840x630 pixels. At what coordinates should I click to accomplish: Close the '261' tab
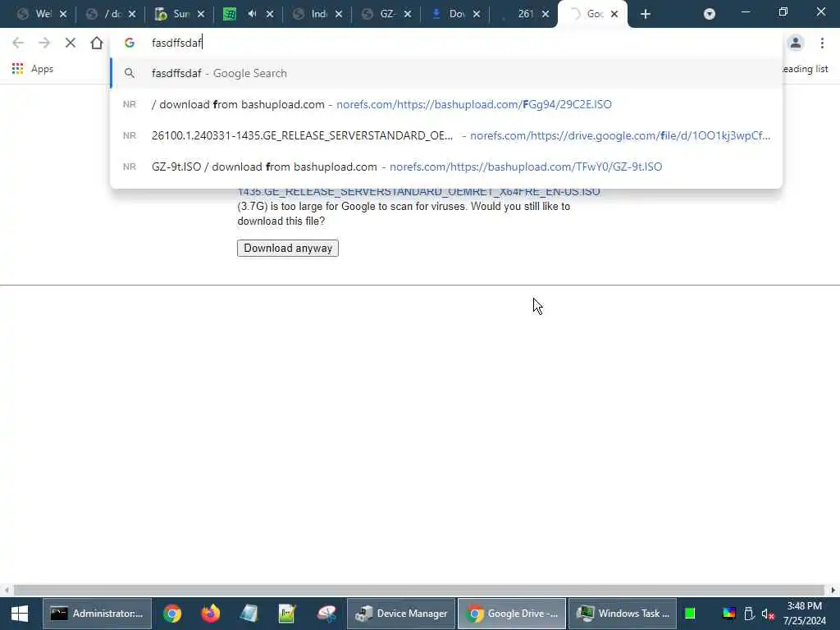tap(546, 15)
